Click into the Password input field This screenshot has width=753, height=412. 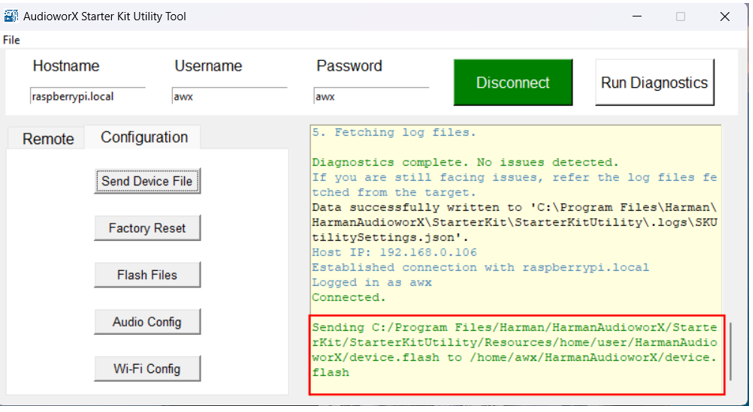click(371, 96)
